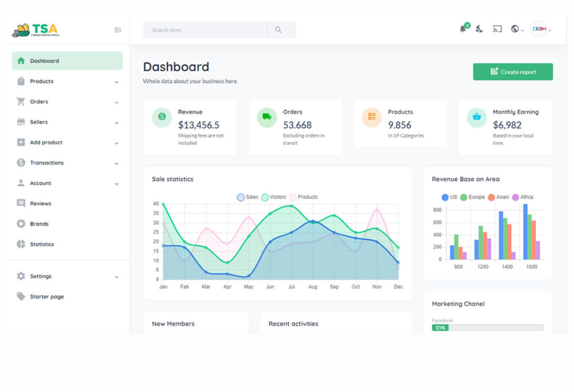Click the Facebook 15% progress bar
Image resolution: width=574 pixels, height=392 pixels.
click(487, 328)
